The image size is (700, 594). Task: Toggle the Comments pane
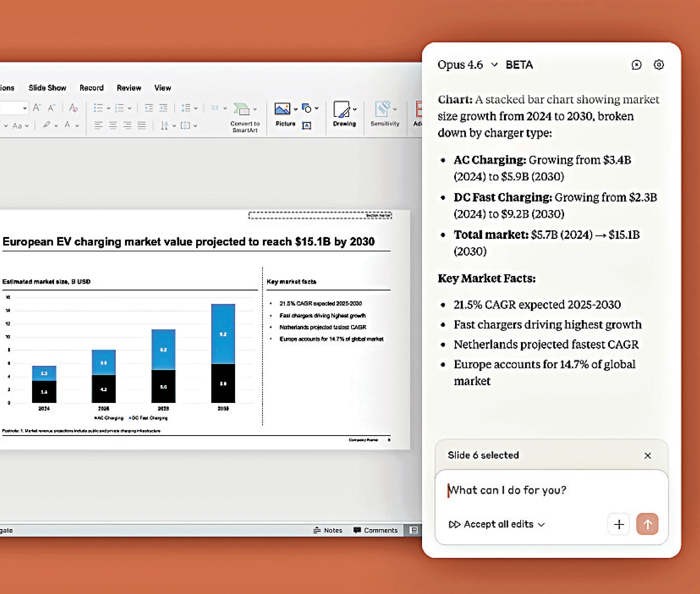coord(375,530)
